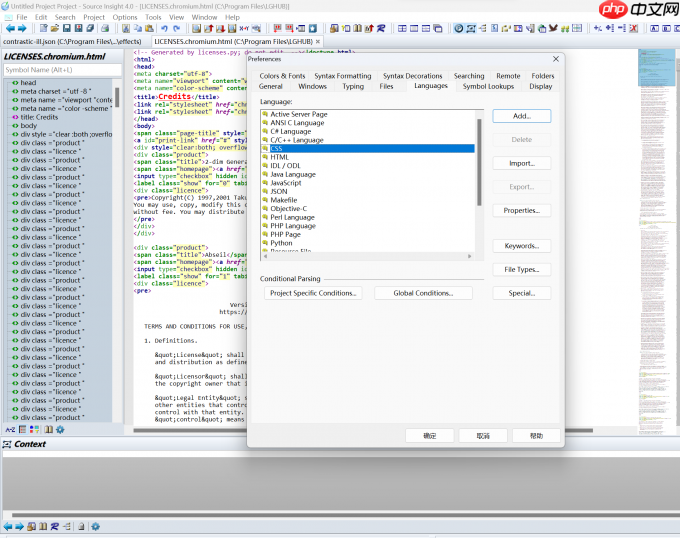Click the gear icon in symbol panel toolbar
Screen dimensions: 680x538
pyautogui.click(x=59, y=429)
